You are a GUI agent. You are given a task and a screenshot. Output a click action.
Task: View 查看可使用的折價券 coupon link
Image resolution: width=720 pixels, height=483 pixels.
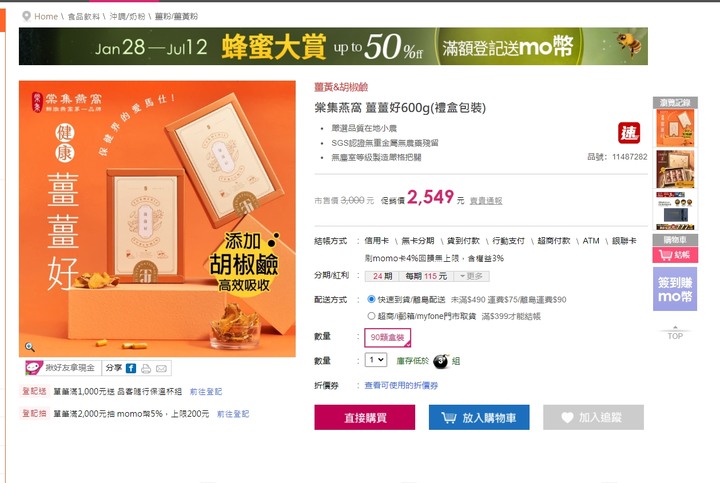coord(401,386)
